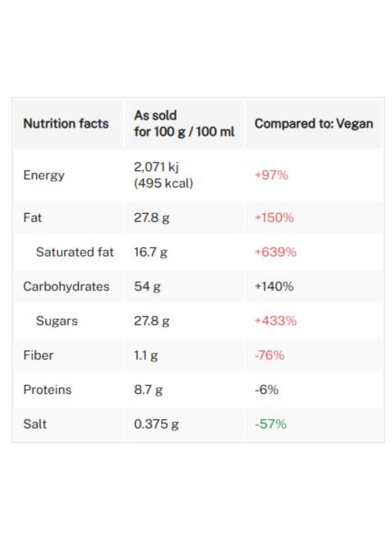Click the +150% fat comparison value
This screenshot has height=539, width=392.
pyautogui.click(x=274, y=218)
